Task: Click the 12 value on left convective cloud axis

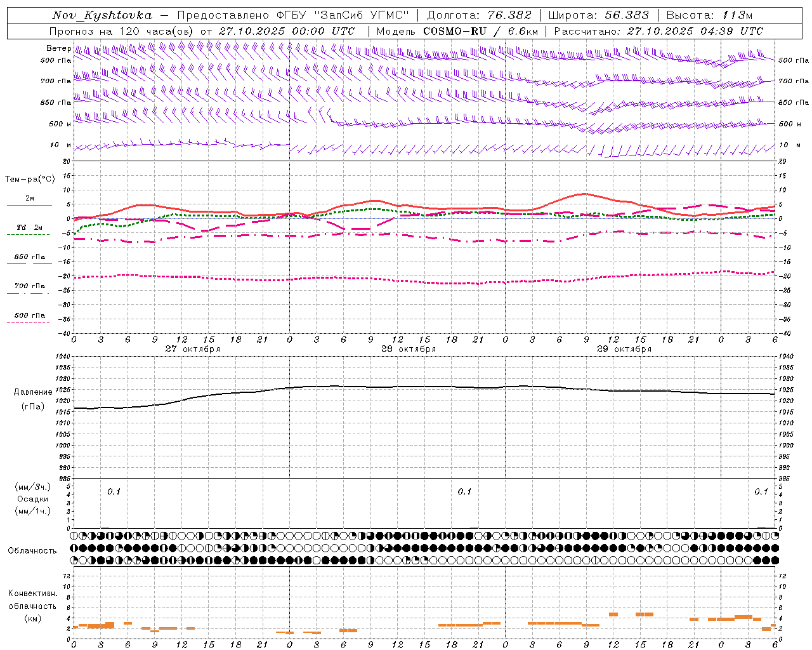Action: coord(67,576)
